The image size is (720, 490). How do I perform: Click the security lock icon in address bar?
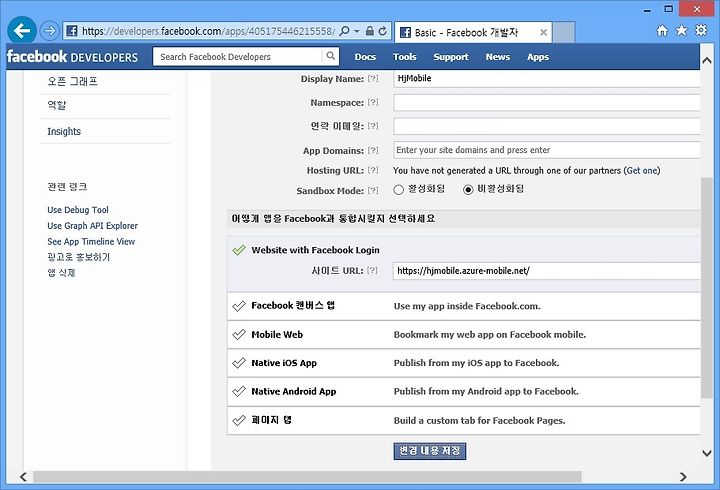[x=370, y=31]
